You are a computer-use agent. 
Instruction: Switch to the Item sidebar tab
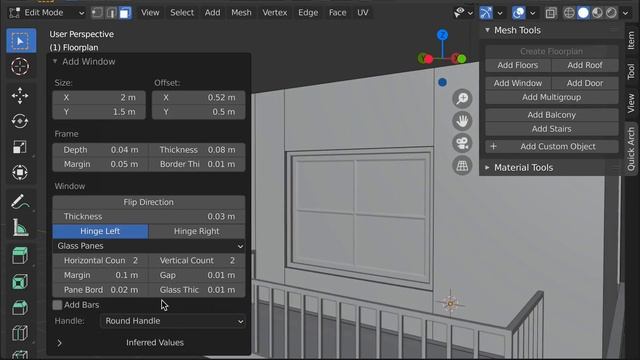(x=631, y=41)
